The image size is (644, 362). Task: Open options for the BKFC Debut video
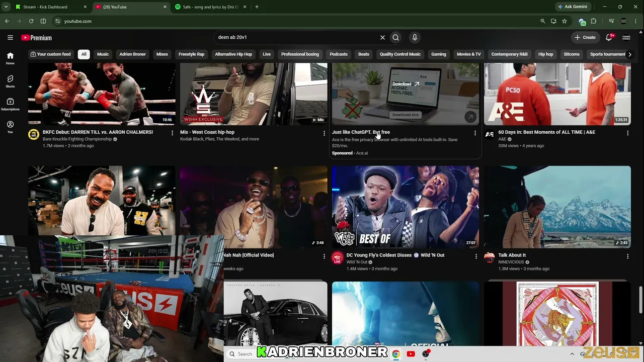pyautogui.click(x=172, y=133)
